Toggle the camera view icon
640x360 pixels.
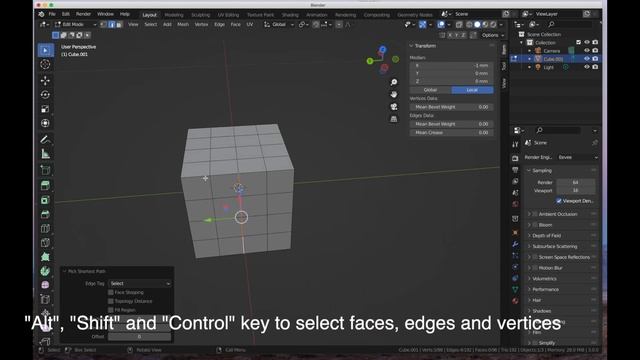coord(393,107)
